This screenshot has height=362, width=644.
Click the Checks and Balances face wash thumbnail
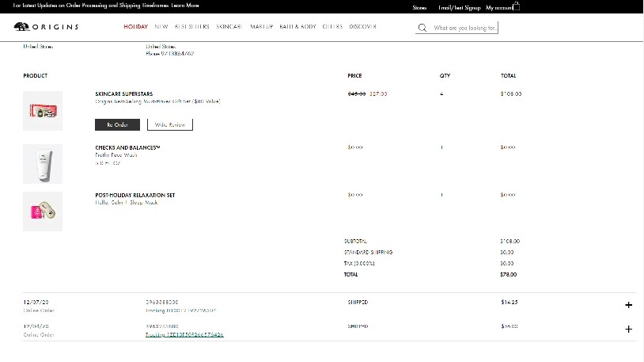point(43,164)
